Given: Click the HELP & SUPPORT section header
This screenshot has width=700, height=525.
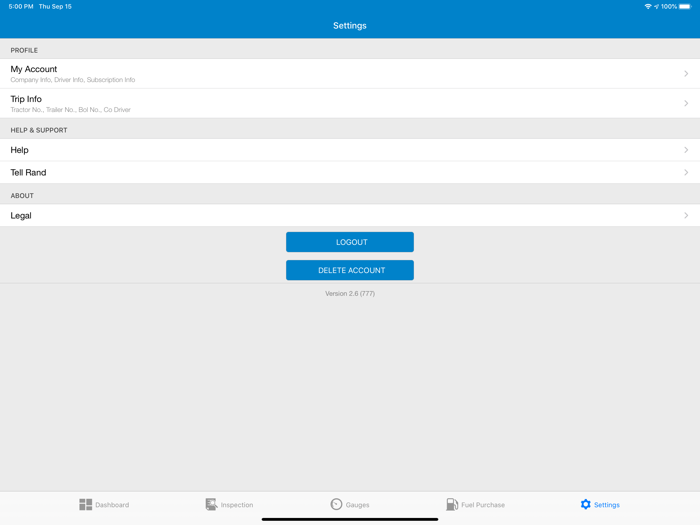Looking at the screenshot, I should coord(39,130).
